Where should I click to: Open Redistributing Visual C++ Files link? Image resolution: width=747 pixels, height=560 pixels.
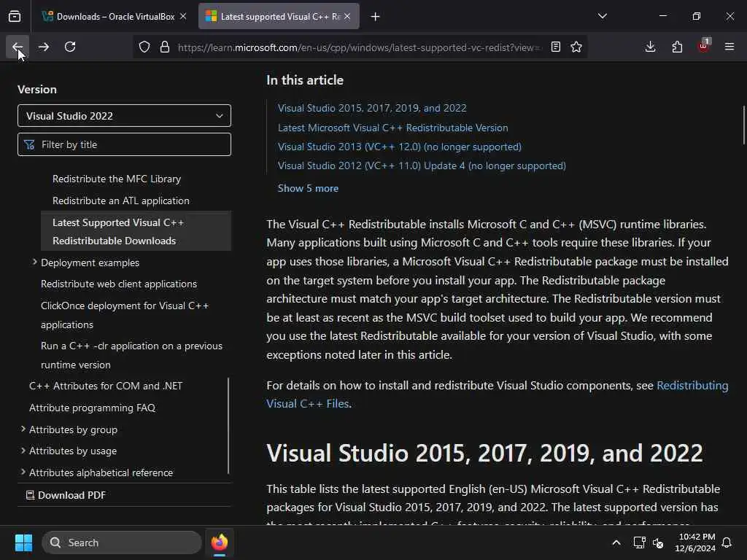[498, 394]
